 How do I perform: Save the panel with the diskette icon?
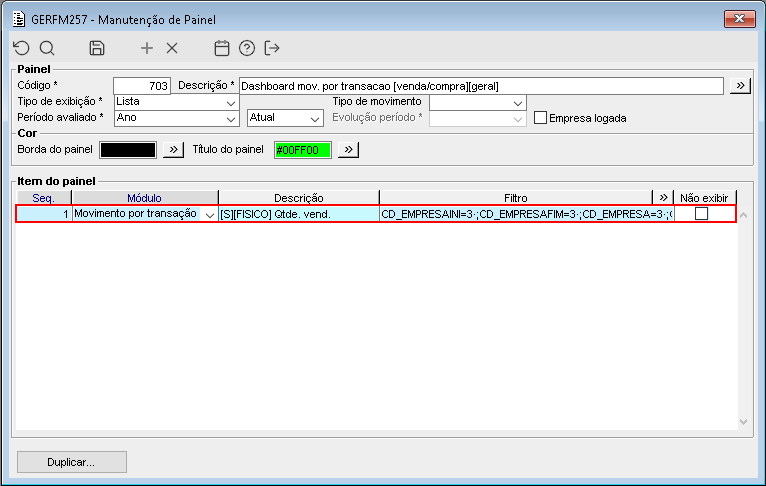[x=97, y=48]
